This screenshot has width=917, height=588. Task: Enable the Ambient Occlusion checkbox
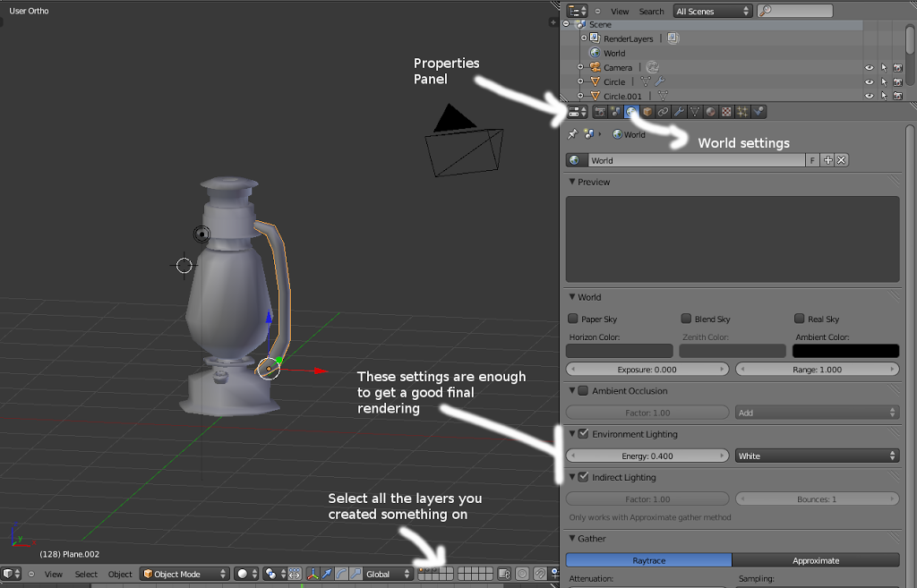pos(582,390)
